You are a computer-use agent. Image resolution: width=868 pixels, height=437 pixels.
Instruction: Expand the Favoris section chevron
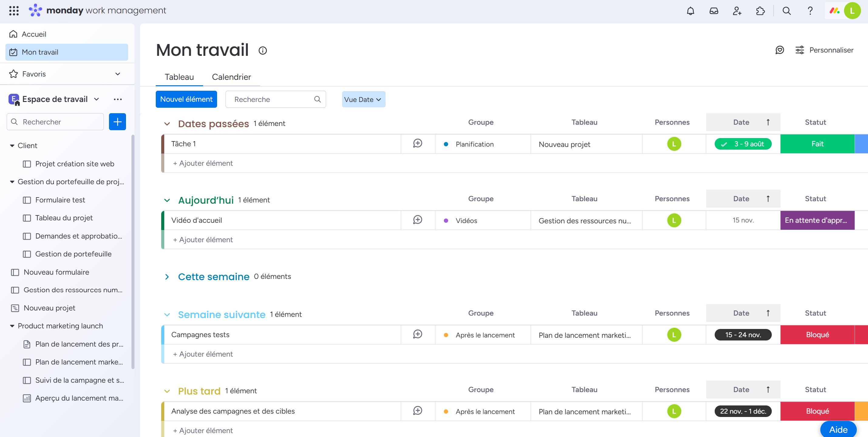tap(117, 74)
